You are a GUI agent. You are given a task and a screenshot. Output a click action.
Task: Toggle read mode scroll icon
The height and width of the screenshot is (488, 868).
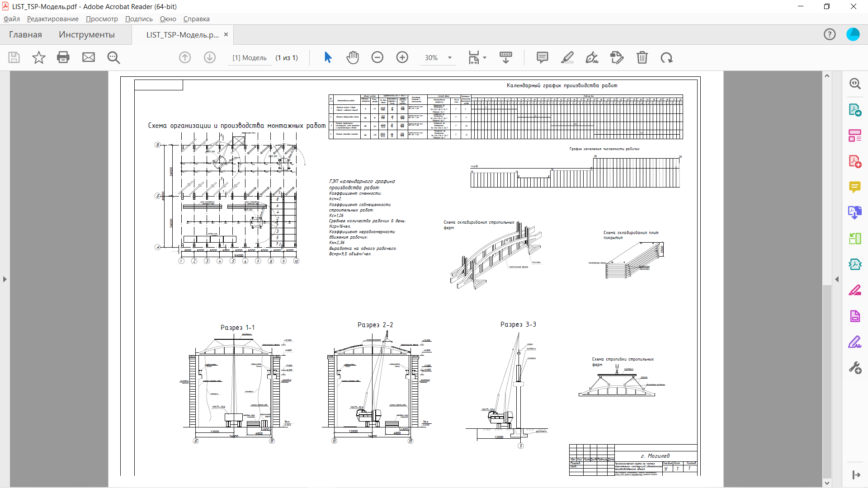(506, 57)
